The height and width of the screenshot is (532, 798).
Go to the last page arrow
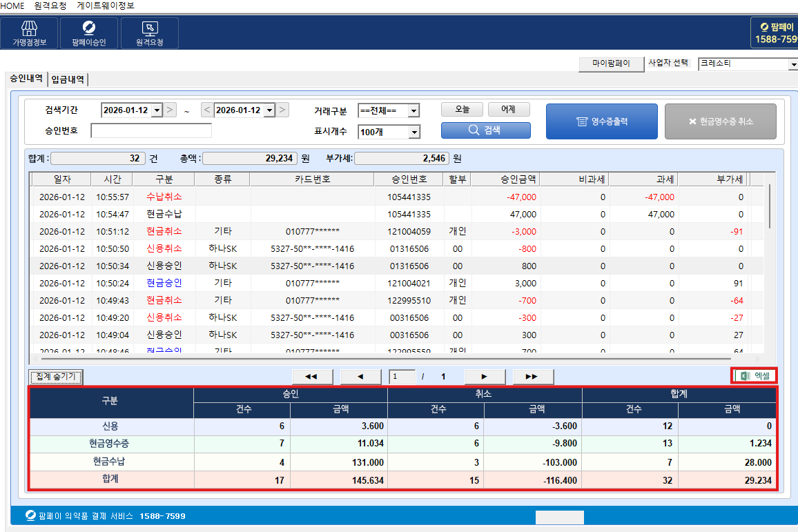[x=530, y=377]
